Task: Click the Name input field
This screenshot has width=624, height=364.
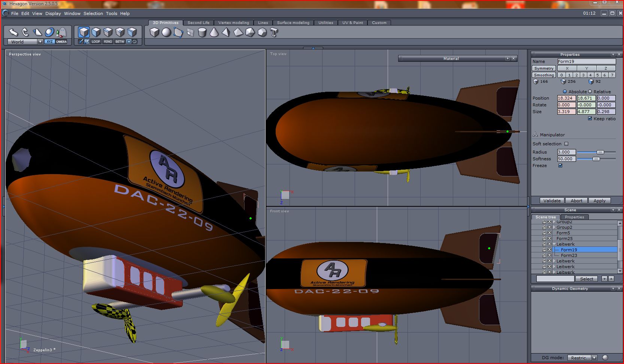Action: (587, 61)
